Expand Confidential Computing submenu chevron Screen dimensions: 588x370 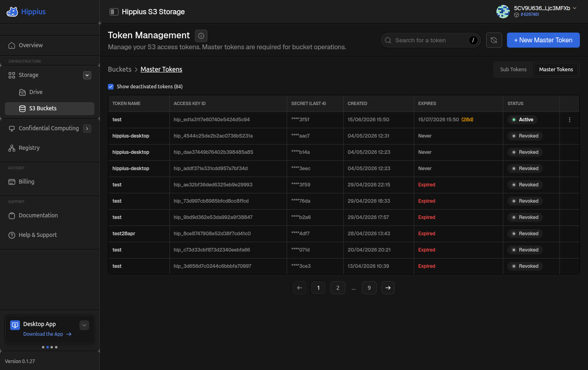click(87, 129)
